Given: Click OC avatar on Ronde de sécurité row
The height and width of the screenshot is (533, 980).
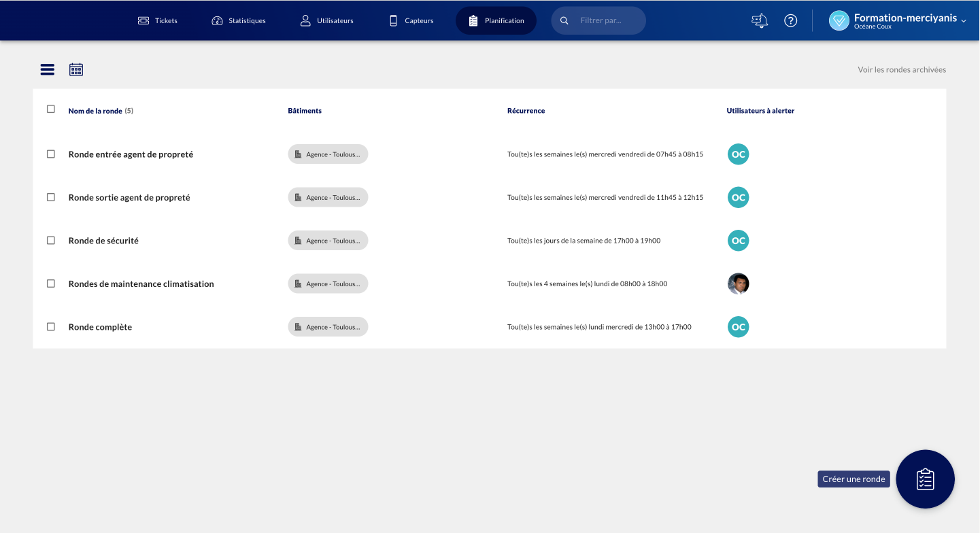Looking at the screenshot, I should (738, 241).
